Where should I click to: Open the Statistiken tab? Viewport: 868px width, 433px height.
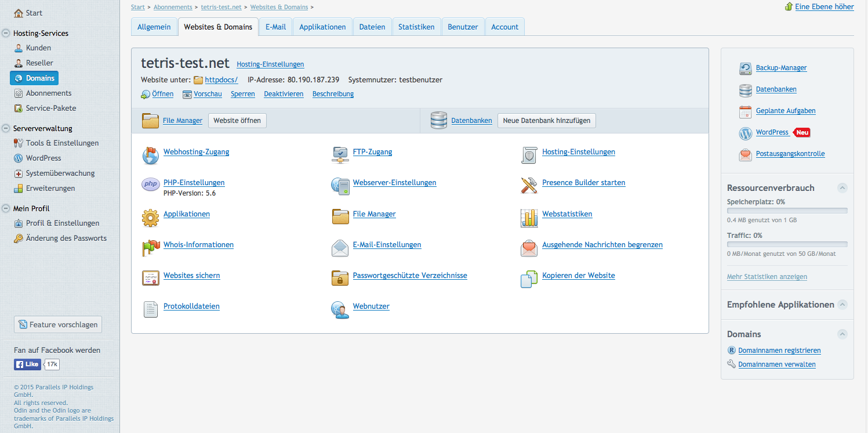point(416,27)
